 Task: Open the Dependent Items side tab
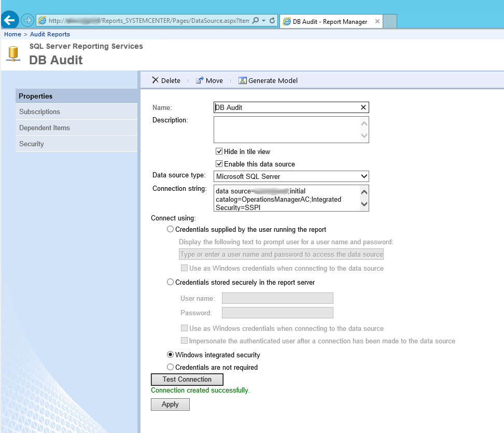coord(77,128)
